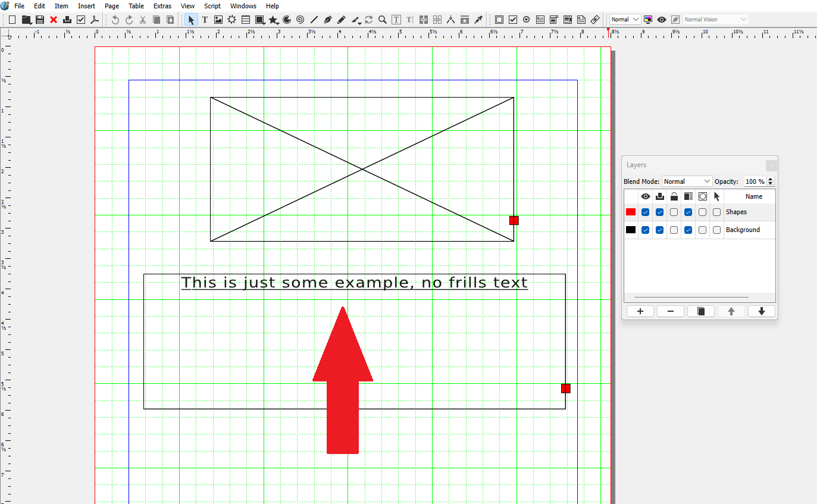Image resolution: width=817 pixels, height=504 pixels.
Task: Open the Extras menu
Action: point(162,6)
